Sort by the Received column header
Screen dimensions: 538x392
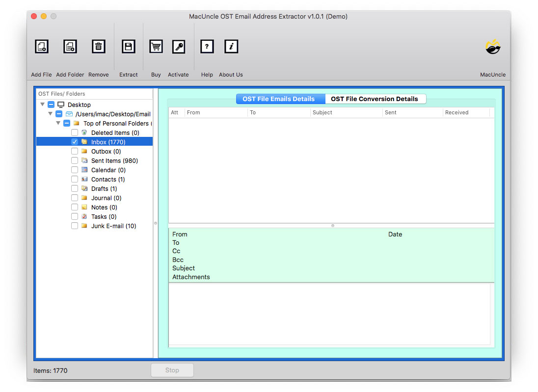coord(466,112)
